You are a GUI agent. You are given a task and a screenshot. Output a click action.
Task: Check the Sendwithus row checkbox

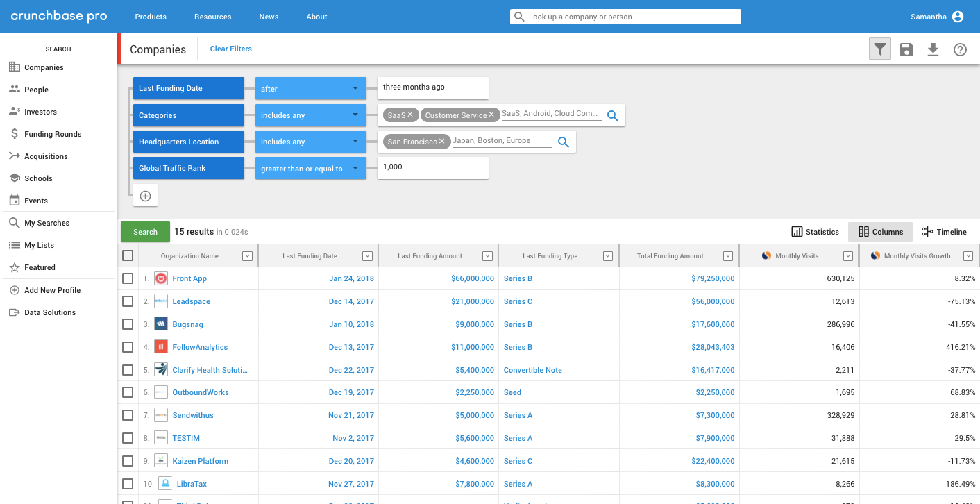(128, 415)
